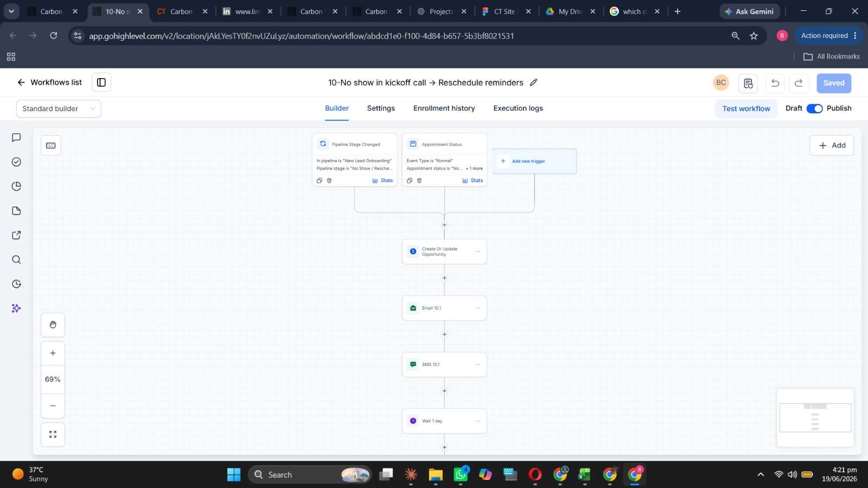Screen dimensions: 868x488
Task: Show hidden system tray icons
Action: point(761,474)
